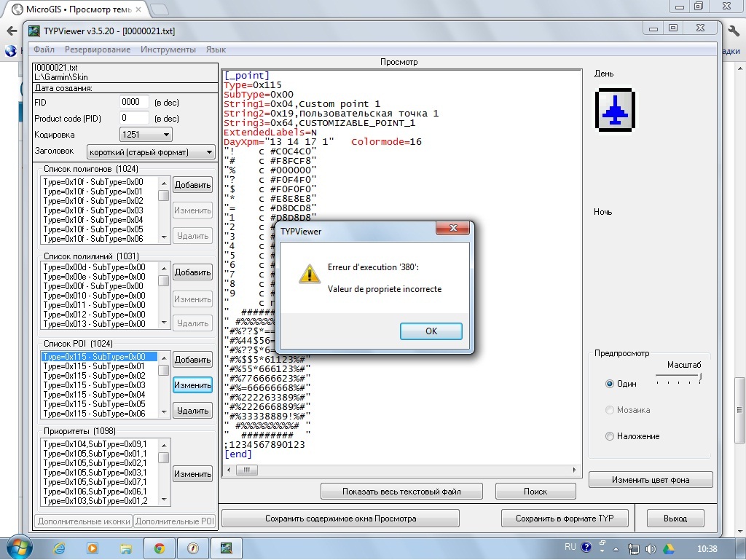This screenshot has height=560, width=746.
Task: Click the Google Drive tray icon
Action: coord(668,548)
